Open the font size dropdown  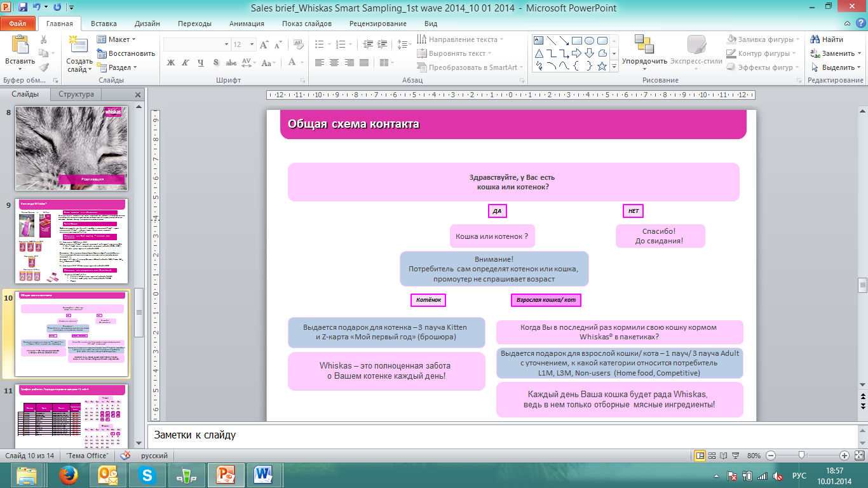(x=251, y=44)
